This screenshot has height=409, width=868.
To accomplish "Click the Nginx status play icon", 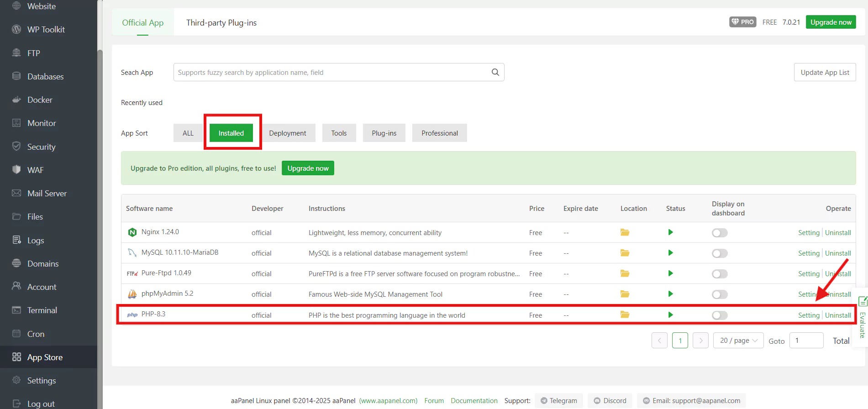I will pos(670,232).
